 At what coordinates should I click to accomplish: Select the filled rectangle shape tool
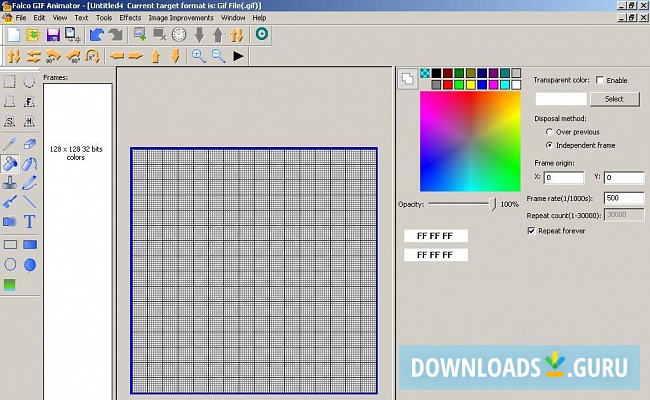[x=30, y=245]
